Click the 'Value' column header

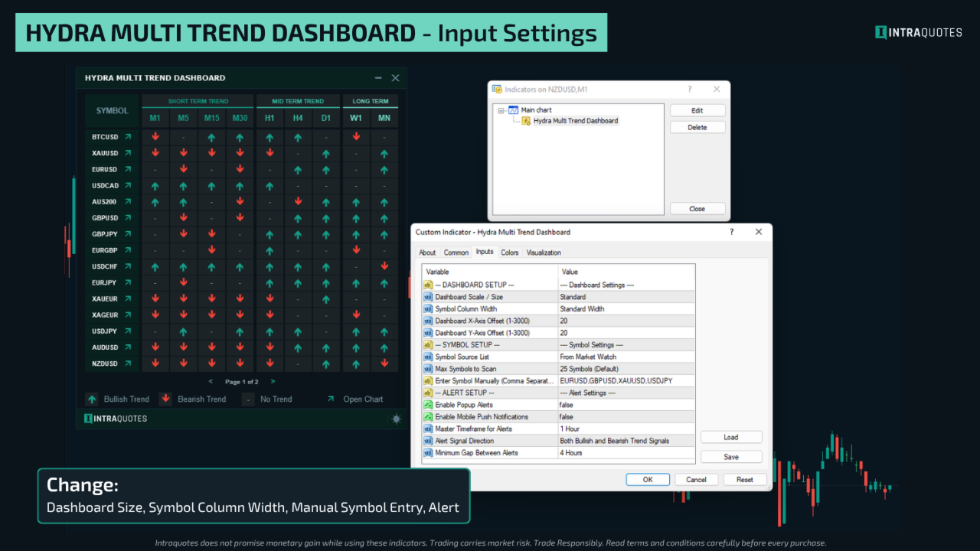click(626, 272)
